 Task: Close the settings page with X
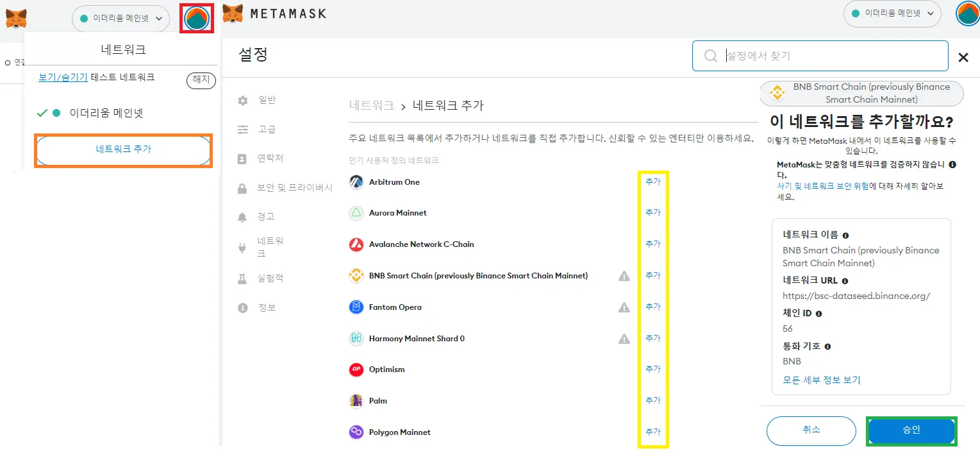coord(963,58)
